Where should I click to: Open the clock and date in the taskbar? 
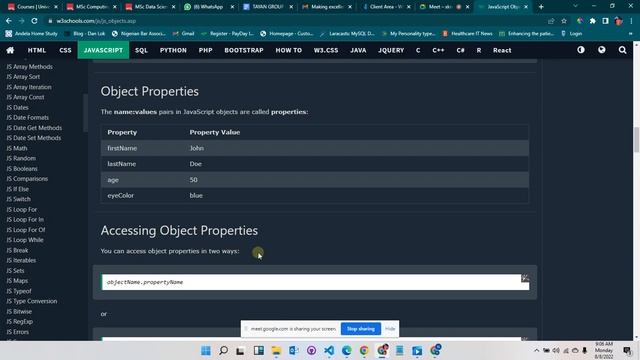coord(604,351)
